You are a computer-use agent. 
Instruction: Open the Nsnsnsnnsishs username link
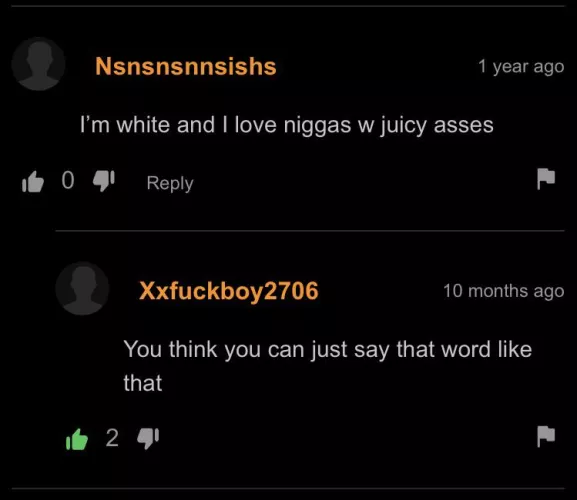coord(186,66)
